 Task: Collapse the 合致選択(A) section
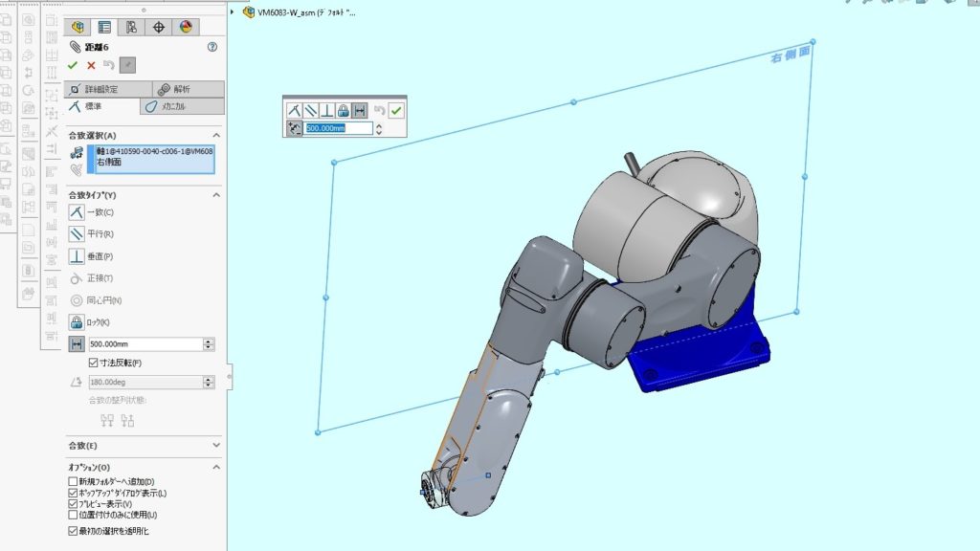215,136
